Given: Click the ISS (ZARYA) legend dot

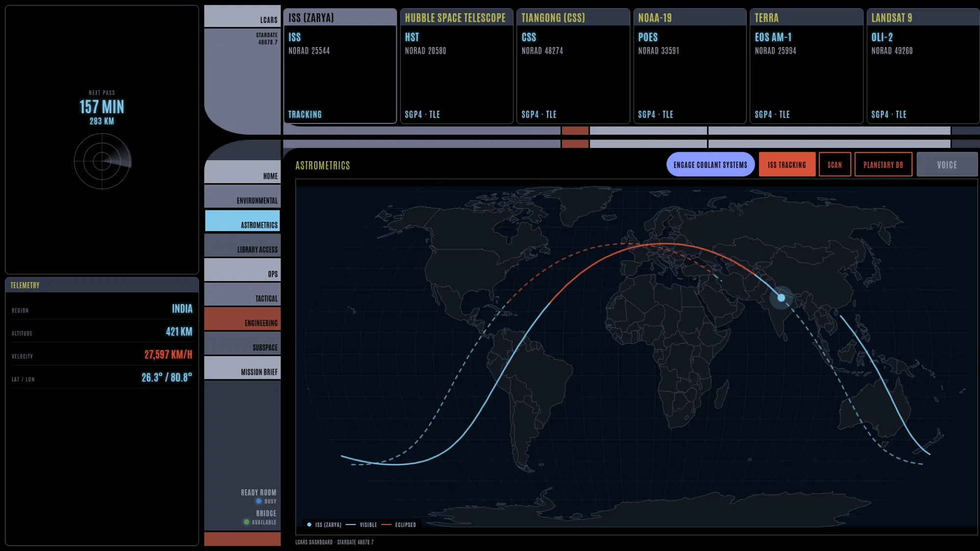Looking at the screenshot, I should [x=309, y=525].
